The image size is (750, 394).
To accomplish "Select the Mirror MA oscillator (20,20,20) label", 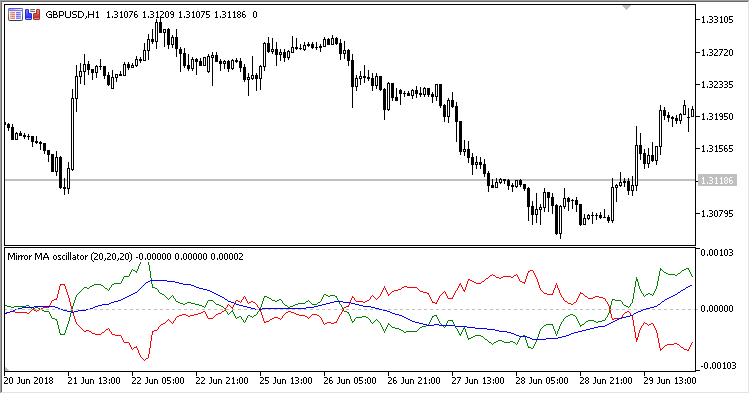I will pos(70,257).
